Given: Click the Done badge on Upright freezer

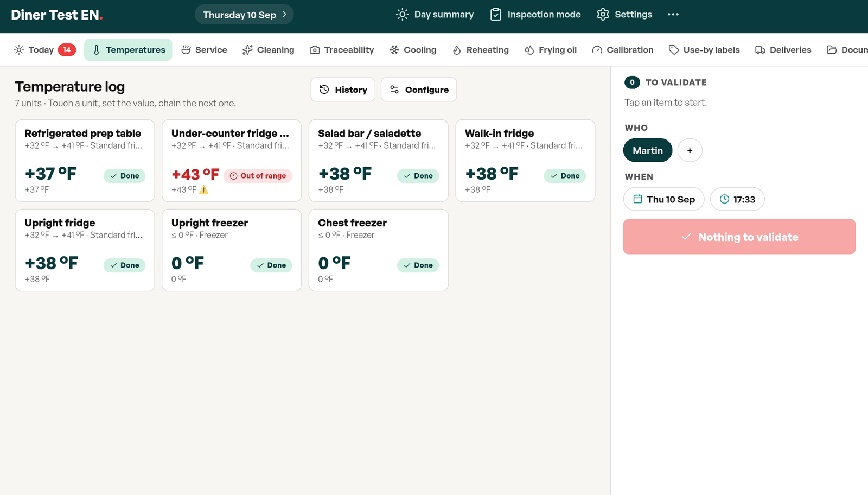Looking at the screenshot, I should click(271, 265).
